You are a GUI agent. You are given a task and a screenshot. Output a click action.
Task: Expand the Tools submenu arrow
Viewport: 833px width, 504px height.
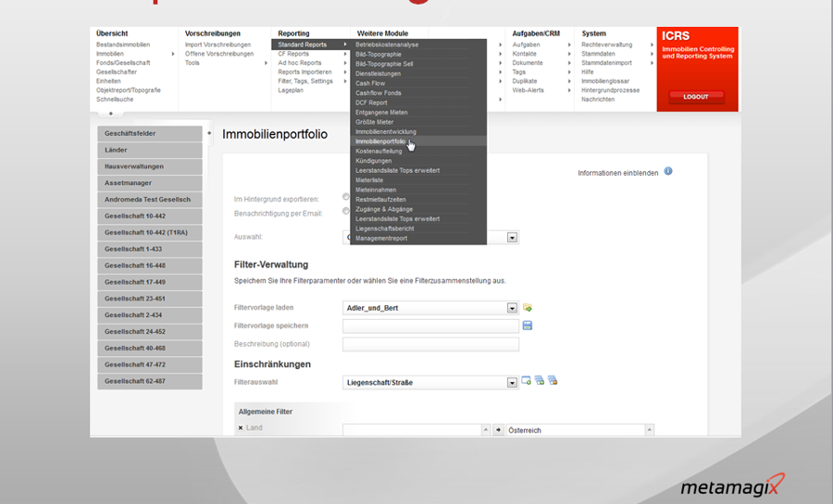[x=266, y=63]
